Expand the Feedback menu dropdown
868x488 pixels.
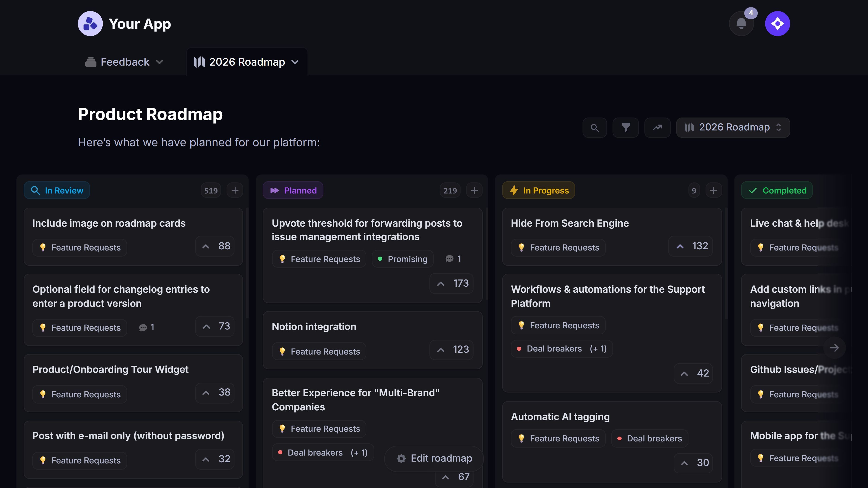[x=159, y=62]
